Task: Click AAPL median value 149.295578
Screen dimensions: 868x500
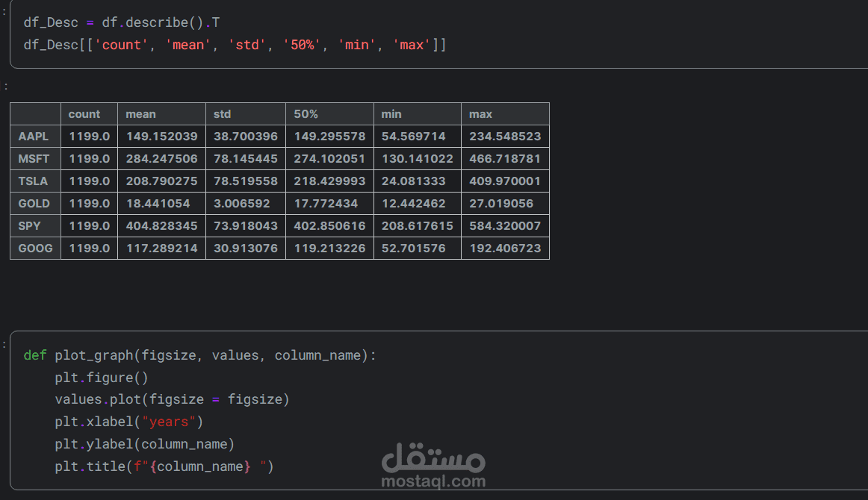Action: [329, 136]
